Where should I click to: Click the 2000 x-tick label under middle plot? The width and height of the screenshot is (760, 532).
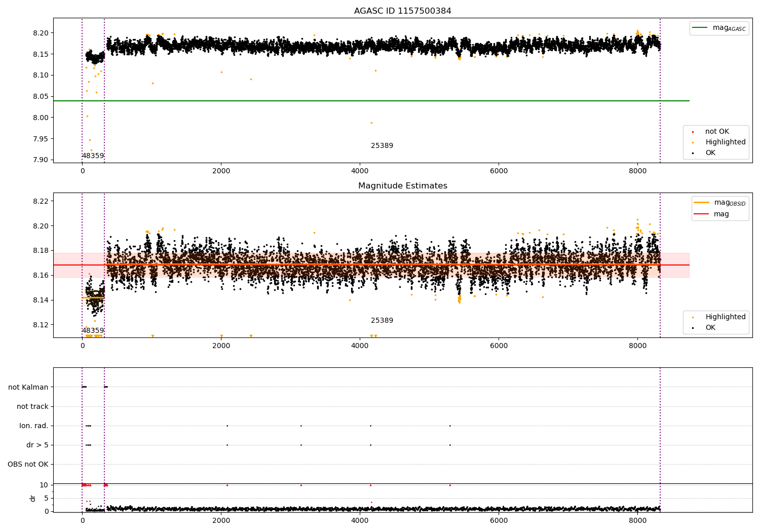[x=221, y=346]
